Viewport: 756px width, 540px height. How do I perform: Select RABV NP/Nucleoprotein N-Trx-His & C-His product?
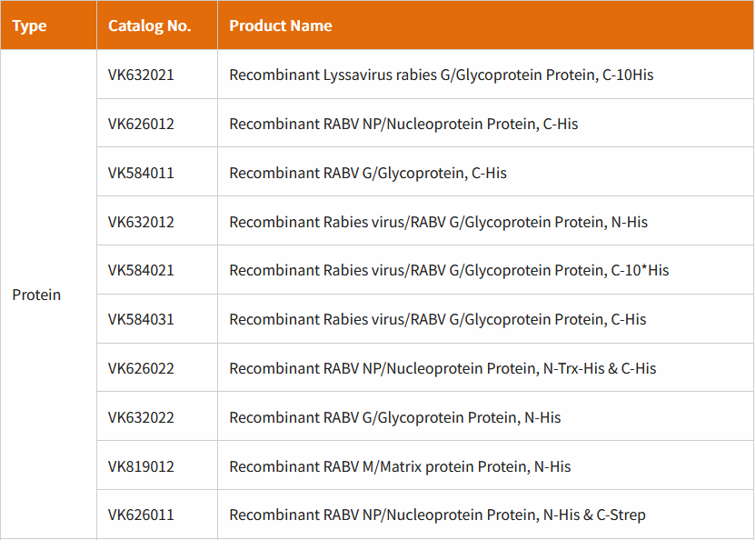(443, 369)
